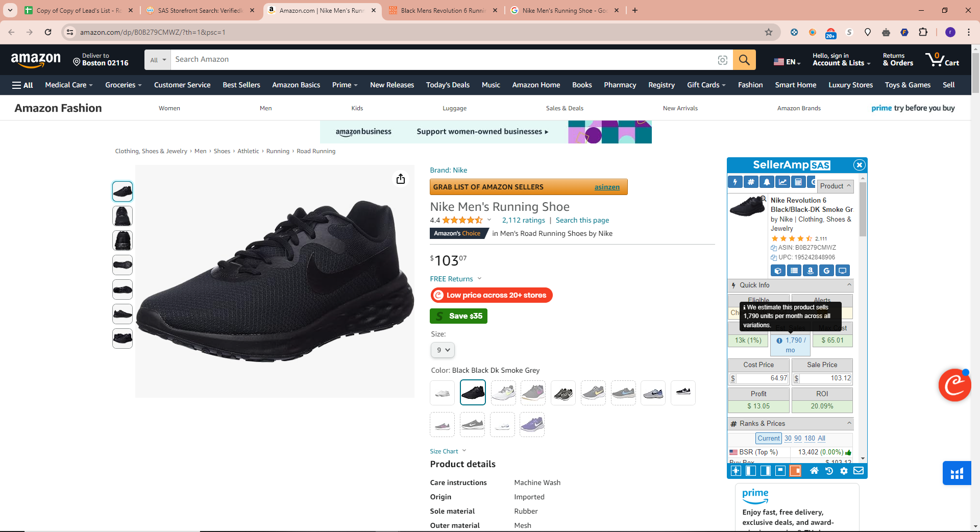Open the shopping cart
The width and height of the screenshot is (980, 532).
tap(942, 60)
